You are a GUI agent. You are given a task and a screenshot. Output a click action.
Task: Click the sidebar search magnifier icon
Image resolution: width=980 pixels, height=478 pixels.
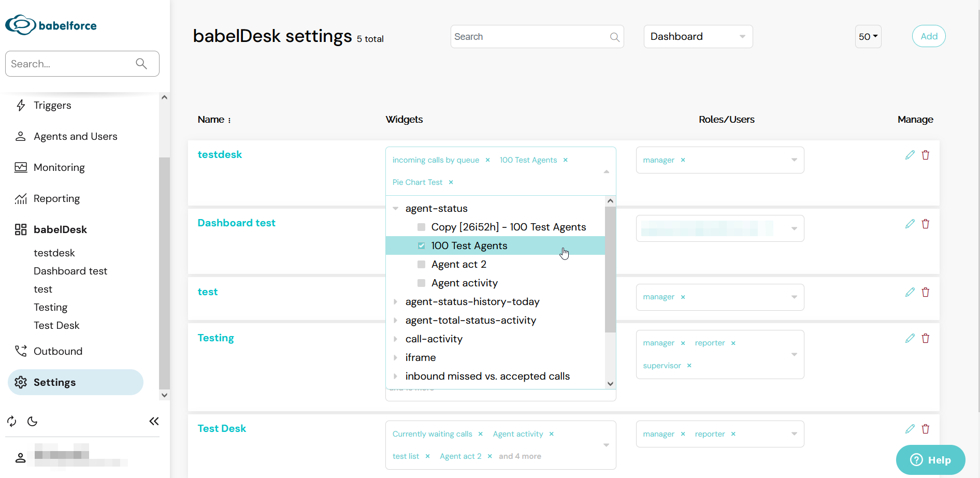[141, 64]
